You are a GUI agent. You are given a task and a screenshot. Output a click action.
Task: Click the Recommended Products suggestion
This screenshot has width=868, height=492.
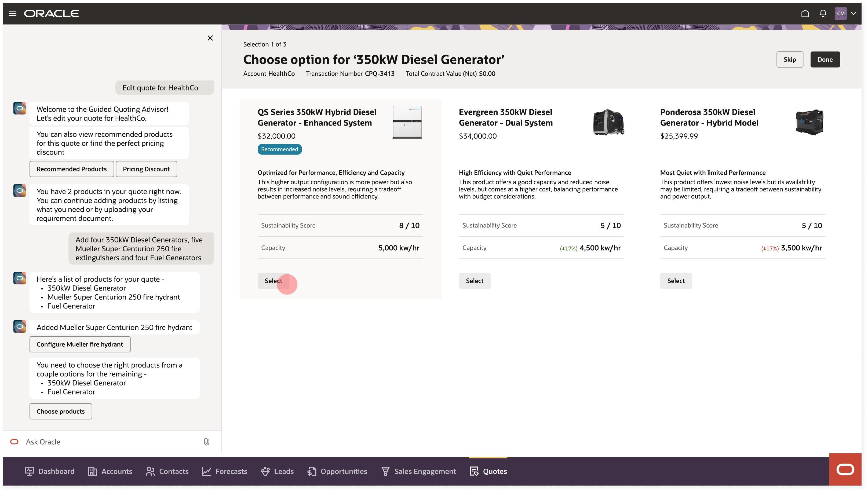pos(71,169)
